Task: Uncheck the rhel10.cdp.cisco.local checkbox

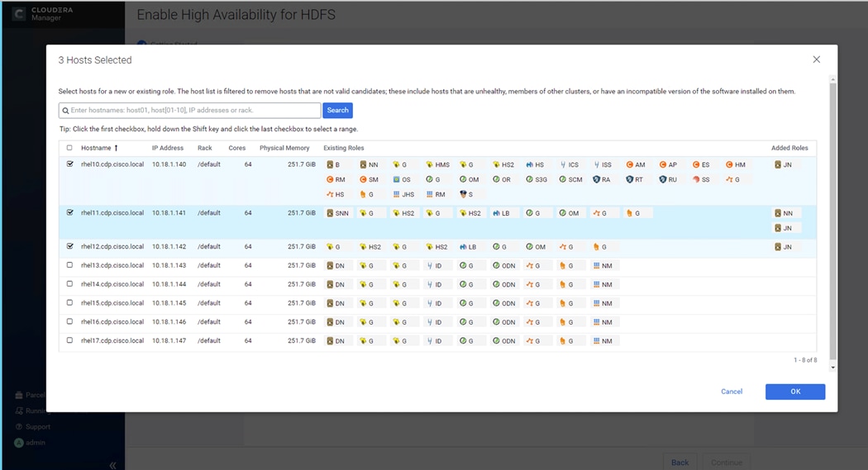Action: pos(69,164)
